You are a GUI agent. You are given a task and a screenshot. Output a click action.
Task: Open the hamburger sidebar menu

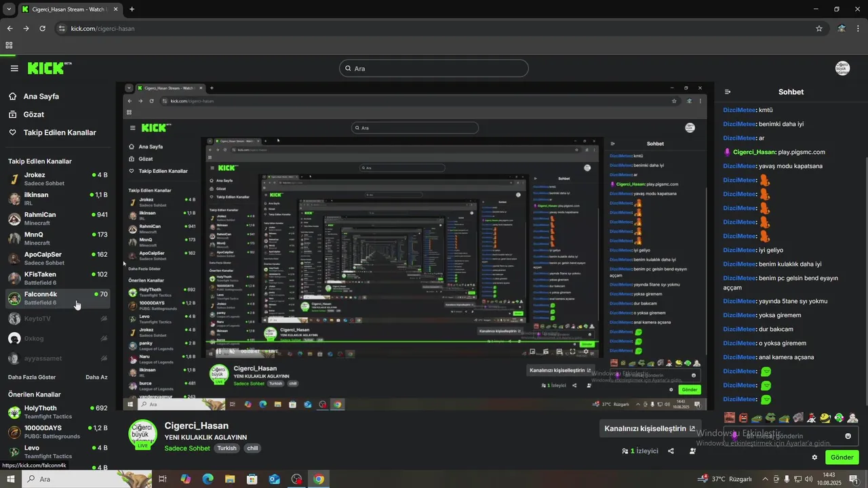click(x=14, y=68)
